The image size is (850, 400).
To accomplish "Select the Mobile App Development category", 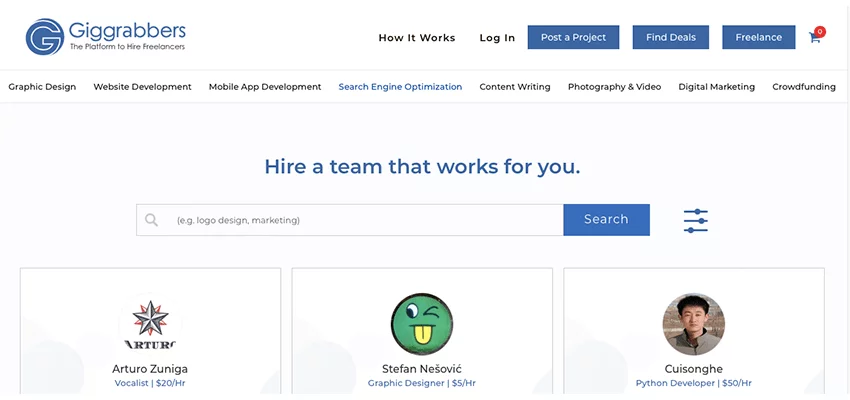I will coord(265,87).
